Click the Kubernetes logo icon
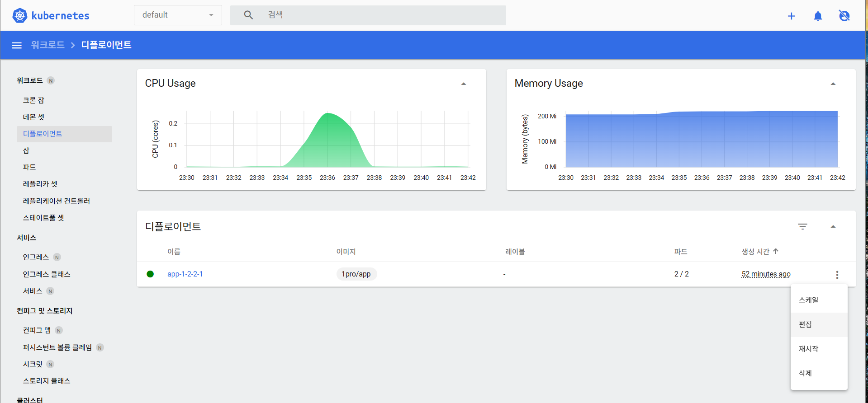The image size is (868, 403). pos(19,15)
